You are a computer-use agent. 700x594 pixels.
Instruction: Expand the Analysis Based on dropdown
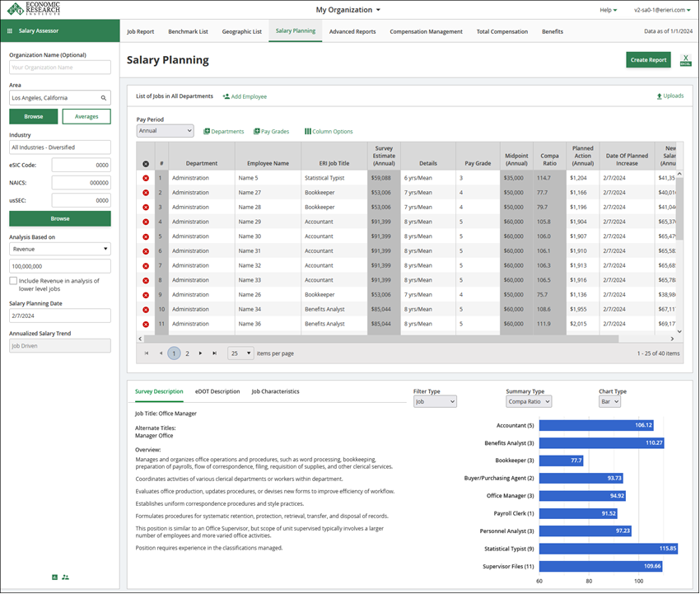coord(60,248)
